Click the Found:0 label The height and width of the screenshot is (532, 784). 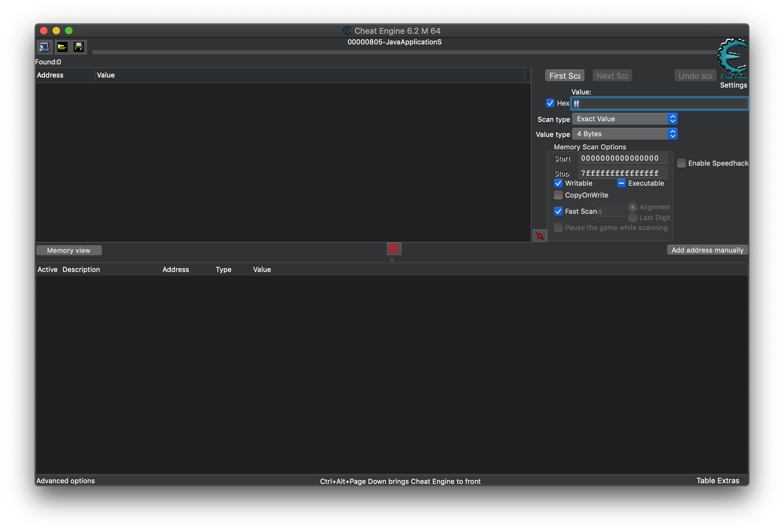click(48, 62)
